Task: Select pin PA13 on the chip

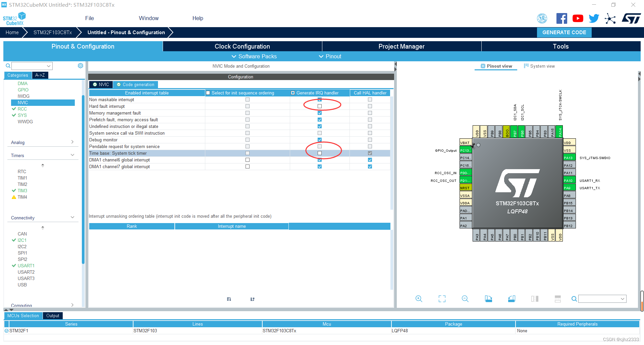Action: (x=569, y=158)
